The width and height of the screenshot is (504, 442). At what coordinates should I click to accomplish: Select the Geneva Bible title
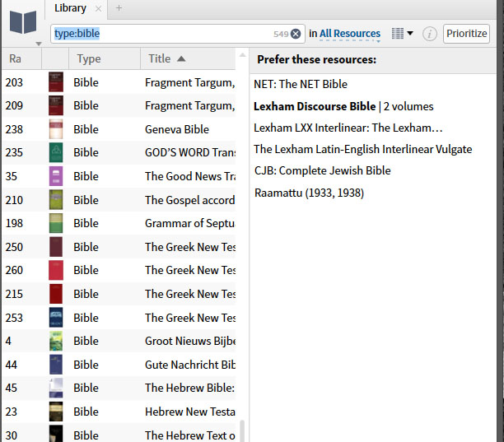coord(177,129)
